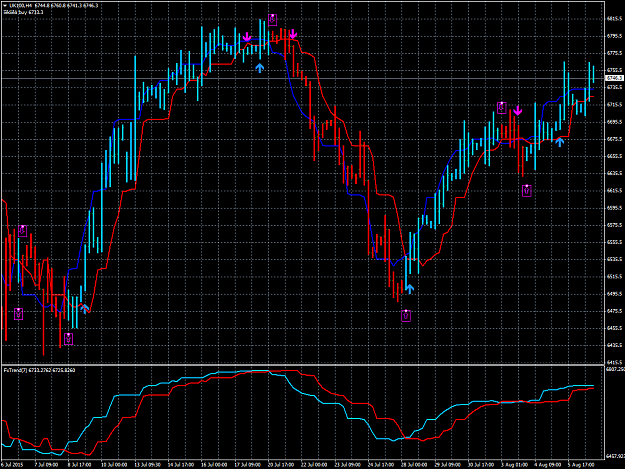Click the 20 Jul 17:00 time axis label
Image resolution: width=625 pixels, height=469 pixels.
[281, 465]
